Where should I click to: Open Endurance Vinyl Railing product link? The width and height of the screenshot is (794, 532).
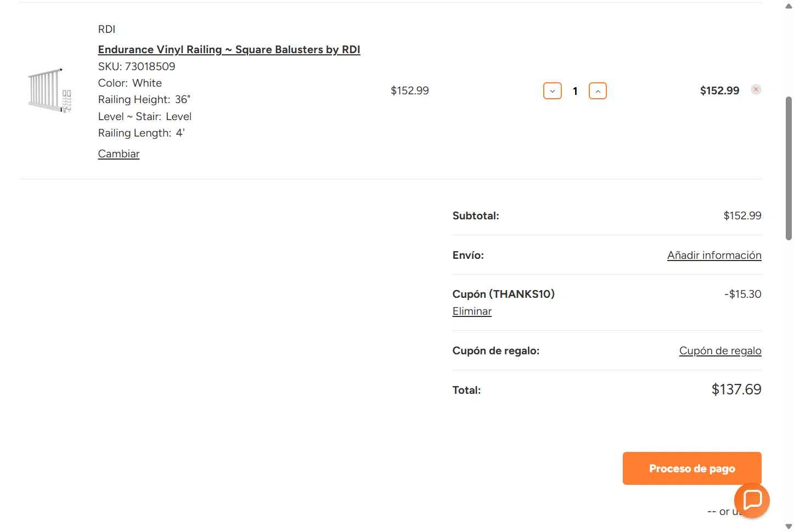pos(229,49)
